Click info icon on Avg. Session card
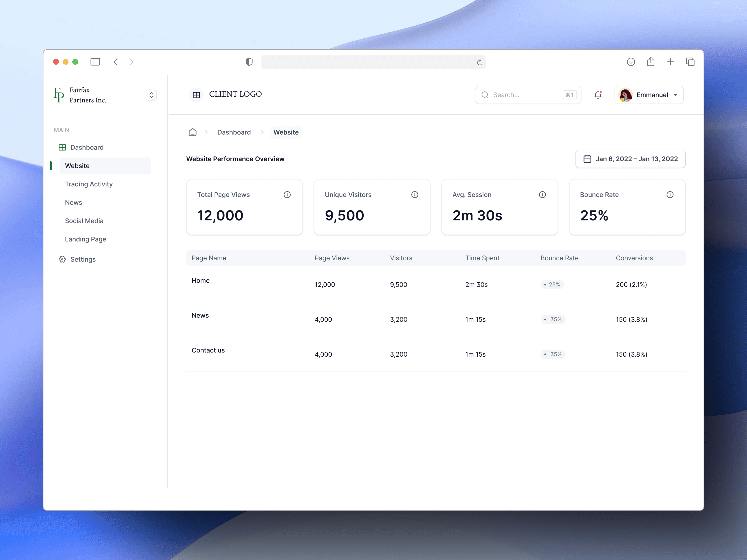747x560 pixels. 542,195
